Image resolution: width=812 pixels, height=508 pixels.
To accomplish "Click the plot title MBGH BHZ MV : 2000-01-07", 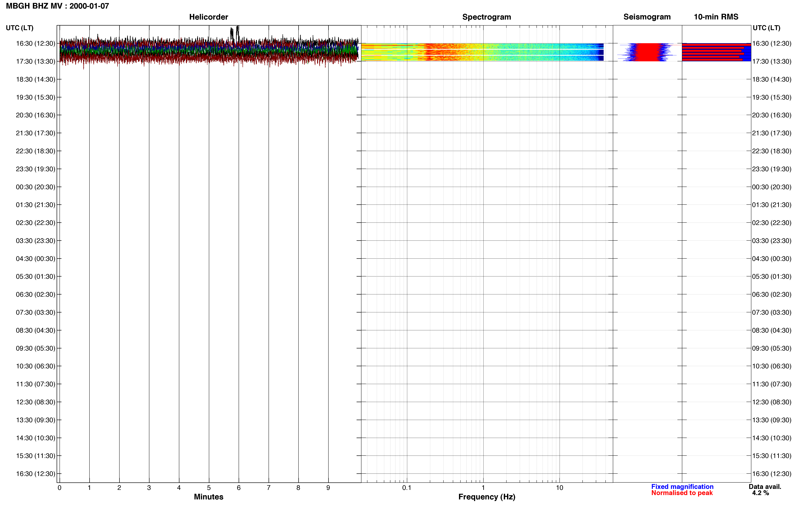I will 57,6.
